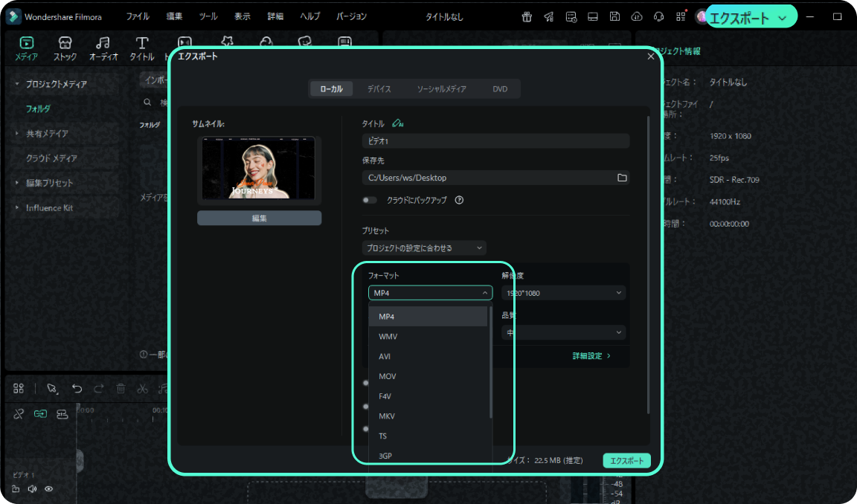Image resolution: width=857 pixels, height=504 pixels.
Task: Switch to the デバイス tab
Action: (x=379, y=88)
